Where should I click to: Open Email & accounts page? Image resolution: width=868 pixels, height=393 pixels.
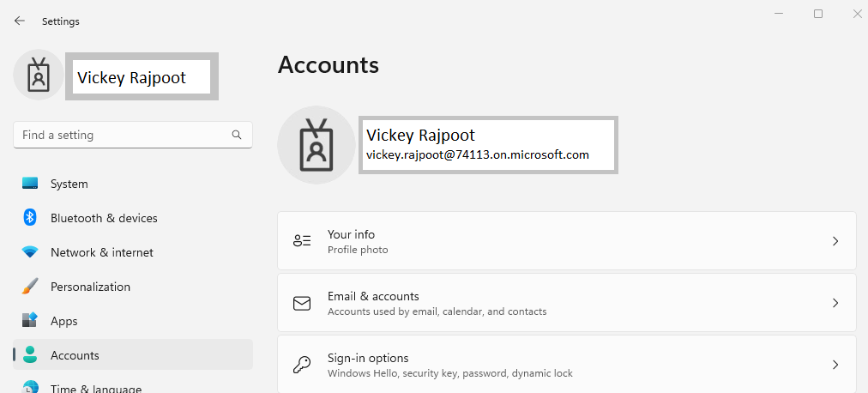(x=567, y=303)
